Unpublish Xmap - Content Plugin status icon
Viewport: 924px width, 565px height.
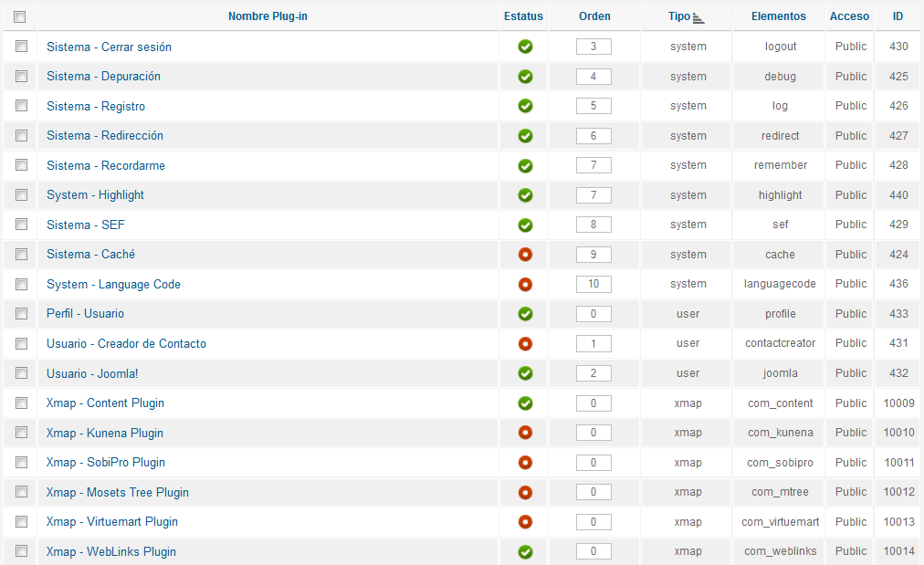525,403
